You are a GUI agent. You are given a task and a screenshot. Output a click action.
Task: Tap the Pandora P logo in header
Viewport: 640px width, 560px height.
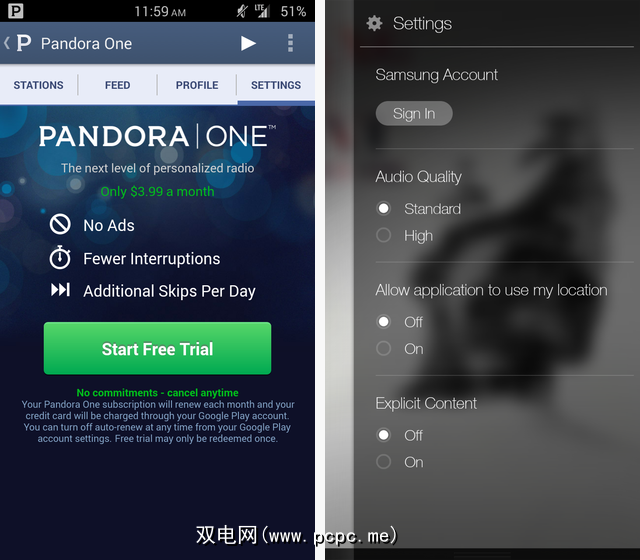(24, 43)
